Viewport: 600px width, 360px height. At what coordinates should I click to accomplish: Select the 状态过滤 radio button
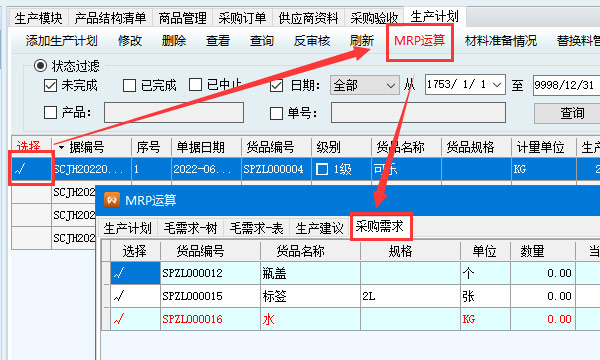pos(40,65)
